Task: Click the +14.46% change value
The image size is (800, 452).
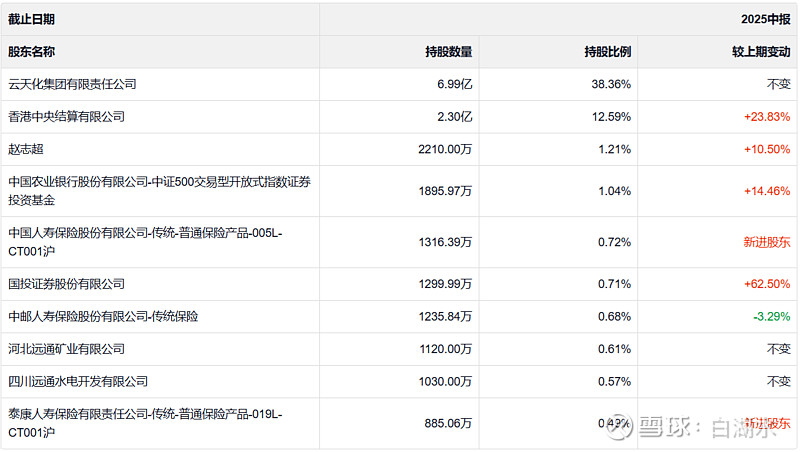Action: [x=767, y=191]
